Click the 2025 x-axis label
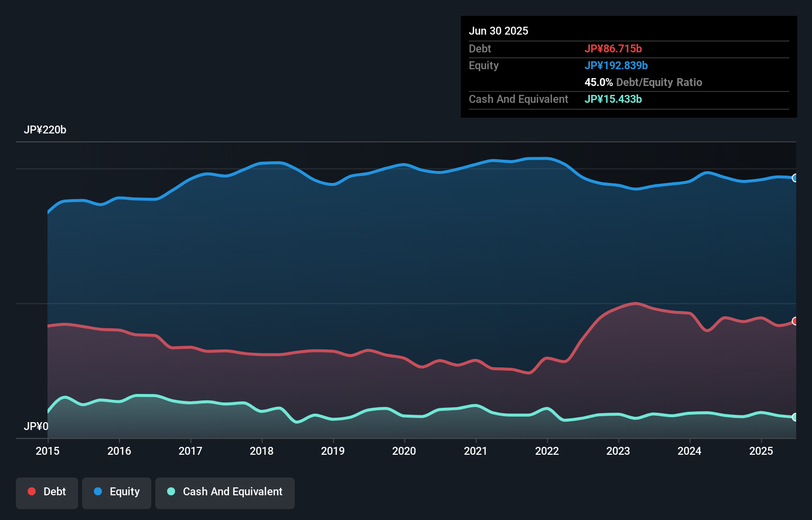This screenshot has width=812, height=520. coord(761,451)
